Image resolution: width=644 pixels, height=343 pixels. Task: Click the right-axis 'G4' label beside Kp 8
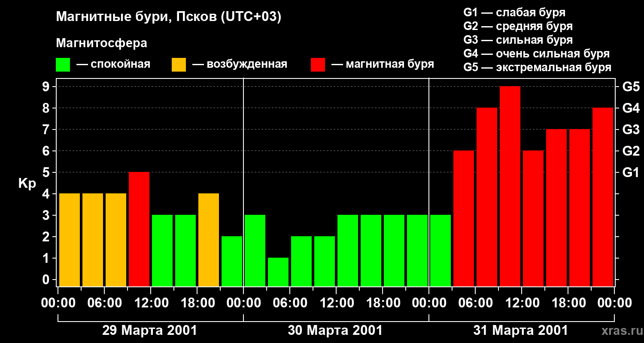point(631,108)
